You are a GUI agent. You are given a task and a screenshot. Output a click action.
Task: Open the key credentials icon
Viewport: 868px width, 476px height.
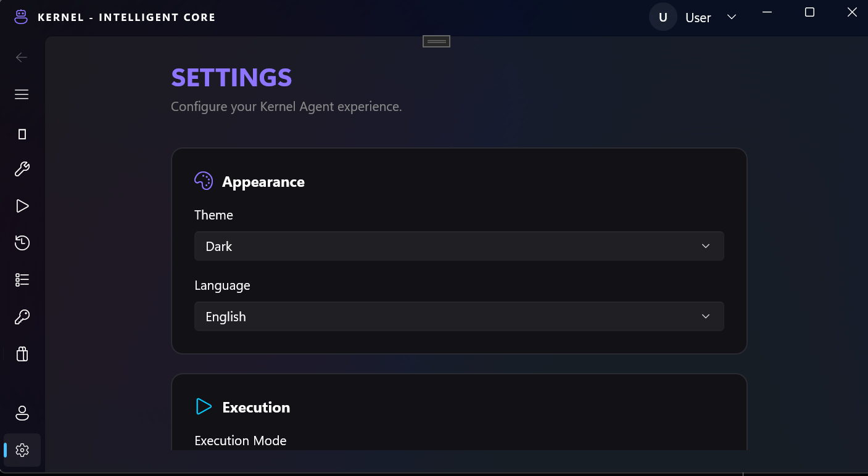click(x=22, y=317)
